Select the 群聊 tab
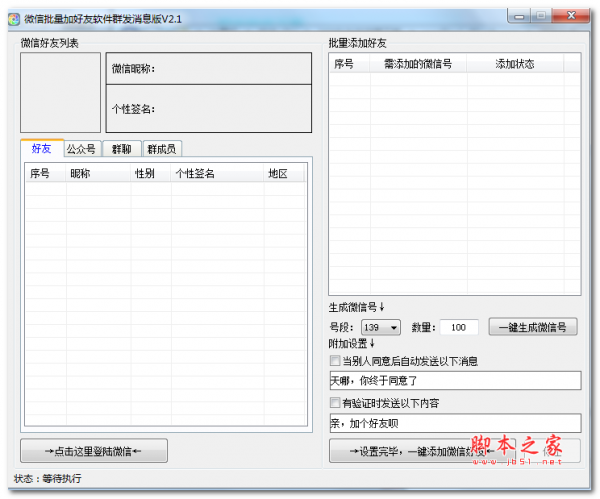Screen dimensions: 600x499 [122, 149]
